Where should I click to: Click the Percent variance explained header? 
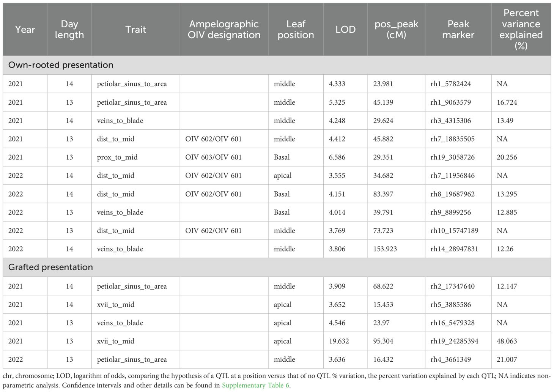(x=521, y=30)
